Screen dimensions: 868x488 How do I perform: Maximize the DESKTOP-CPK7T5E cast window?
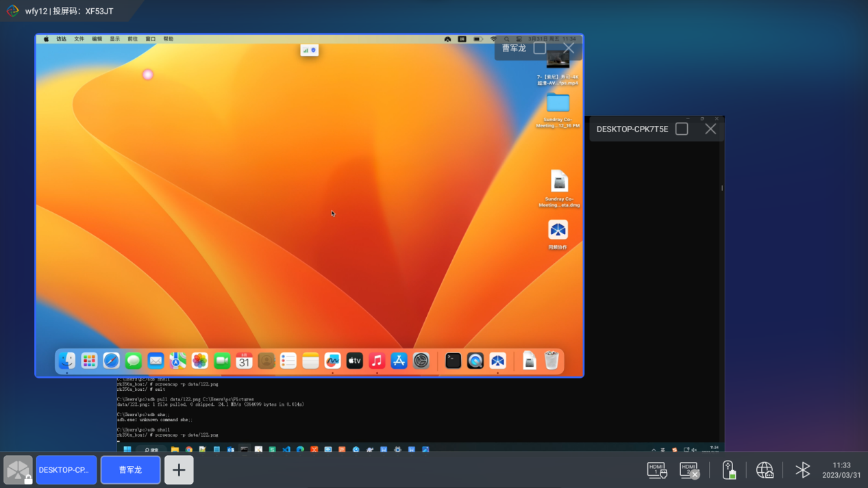pos(682,129)
